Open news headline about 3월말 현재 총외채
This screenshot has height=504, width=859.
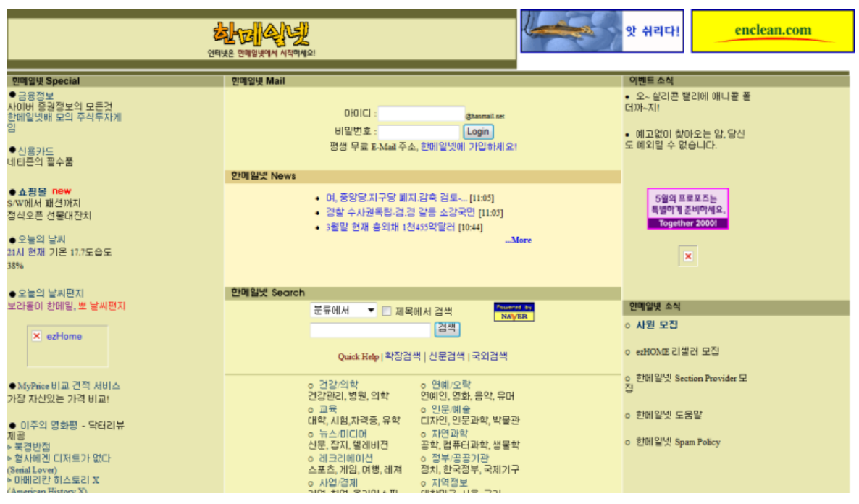click(390, 227)
